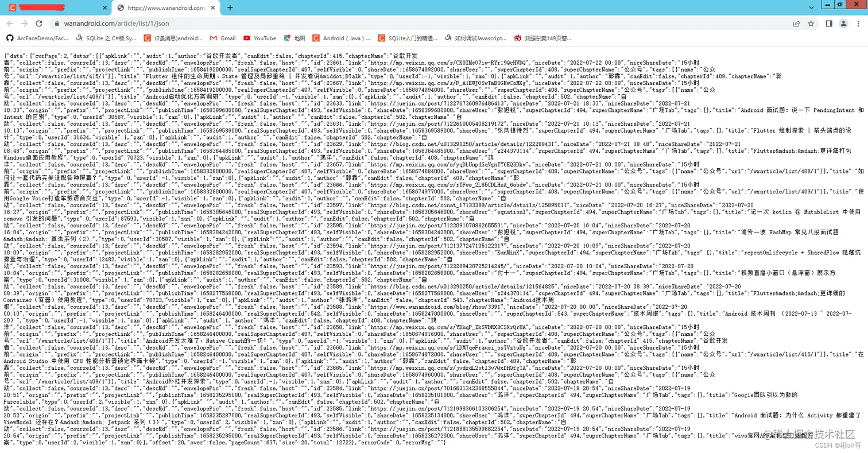The width and height of the screenshot is (868, 453).
Task: Open the 刘强东案149页警 bookmark
Action: point(542,38)
